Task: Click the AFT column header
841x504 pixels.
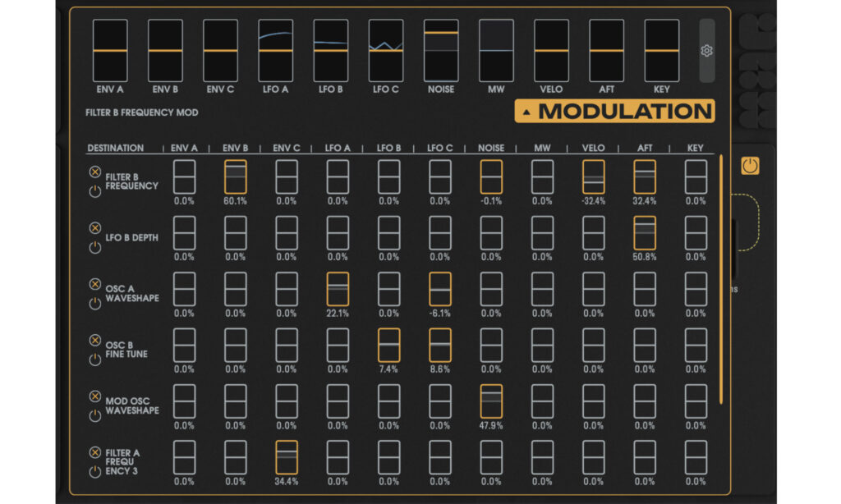Action: tap(645, 149)
